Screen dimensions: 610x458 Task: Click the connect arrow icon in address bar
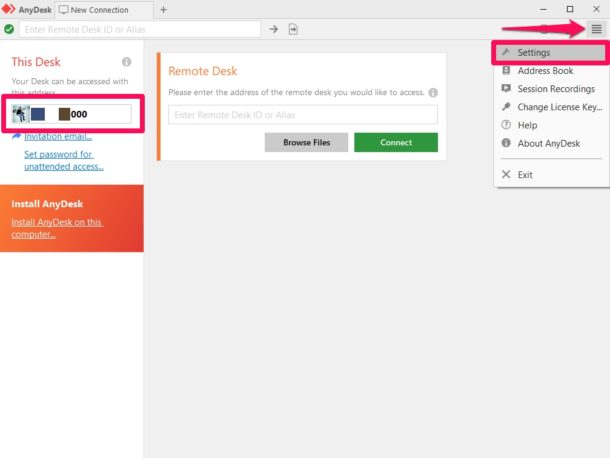(x=274, y=29)
